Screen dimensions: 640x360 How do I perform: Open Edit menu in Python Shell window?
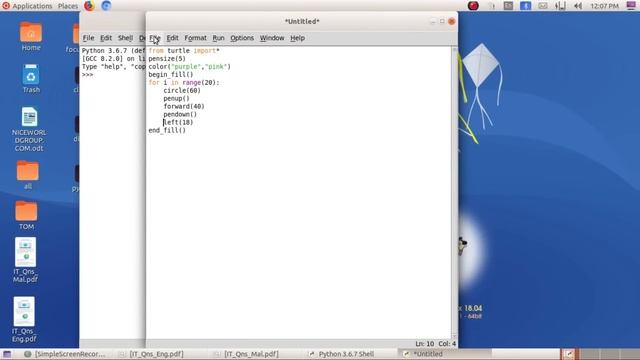coord(106,38)
